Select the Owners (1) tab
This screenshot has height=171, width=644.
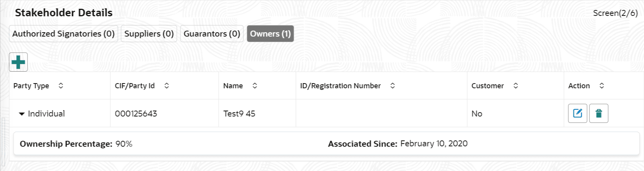tap(270, 34)
